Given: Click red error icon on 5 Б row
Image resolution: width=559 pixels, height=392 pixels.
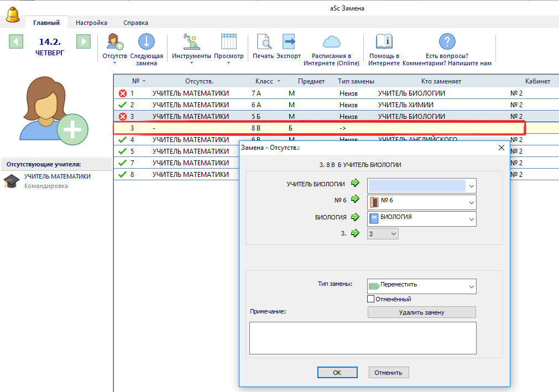Looking at the screenshot, I should coord(123,117).
